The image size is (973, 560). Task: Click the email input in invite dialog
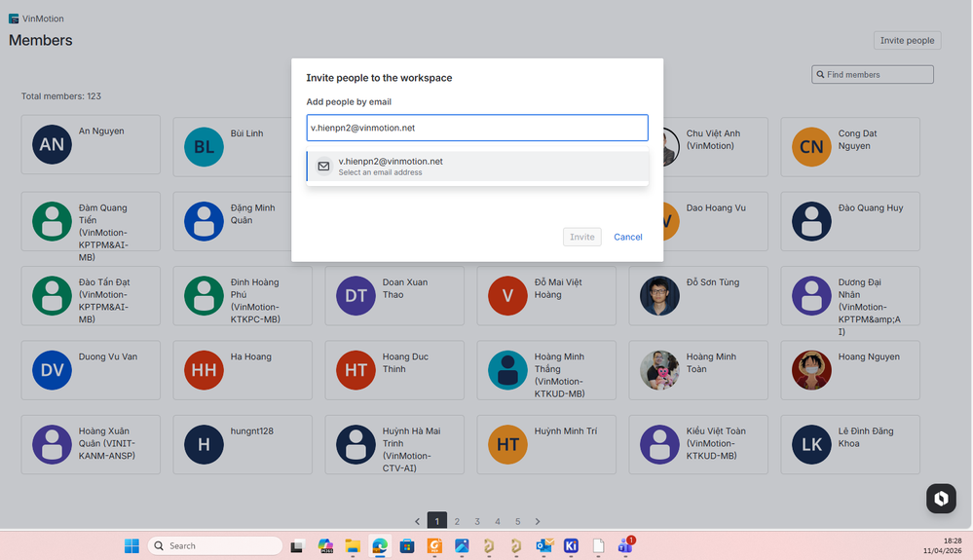[477, 128]
